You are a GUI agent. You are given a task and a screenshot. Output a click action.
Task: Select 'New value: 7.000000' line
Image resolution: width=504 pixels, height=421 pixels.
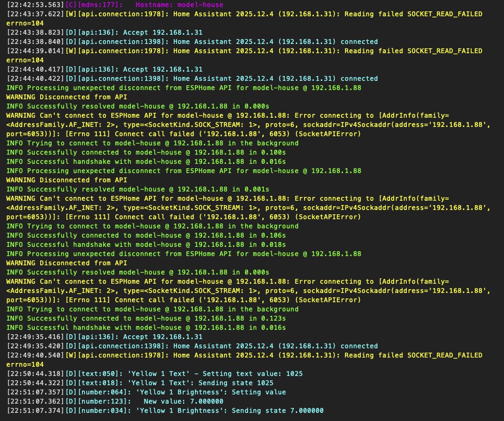coord(115,401)
